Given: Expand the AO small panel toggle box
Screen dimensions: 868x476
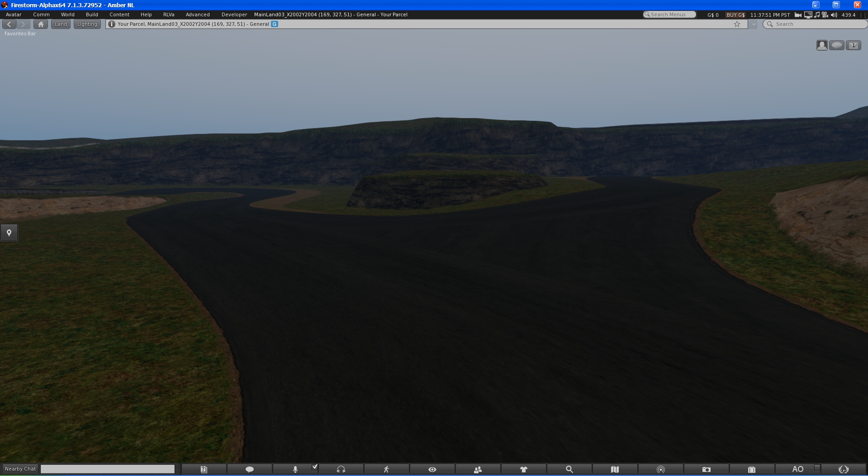Looking at the screenshot, I should 817,467.
